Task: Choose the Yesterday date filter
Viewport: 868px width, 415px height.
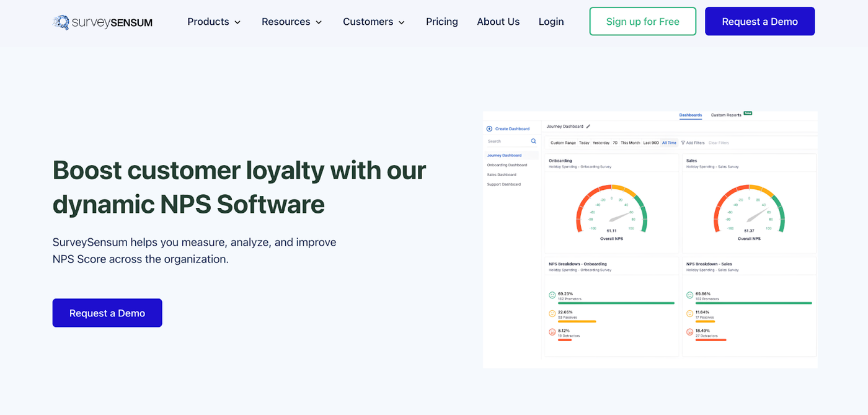Action: coord(601,143)
